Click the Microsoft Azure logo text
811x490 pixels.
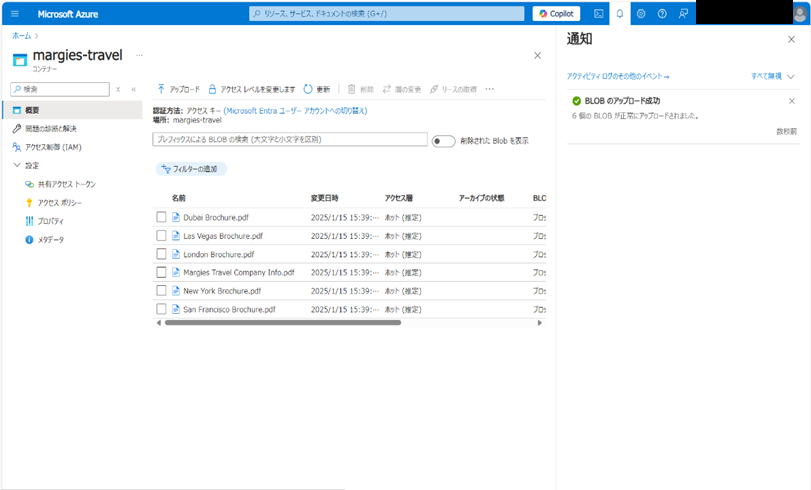pyautogui.click(x=68, y=14)
